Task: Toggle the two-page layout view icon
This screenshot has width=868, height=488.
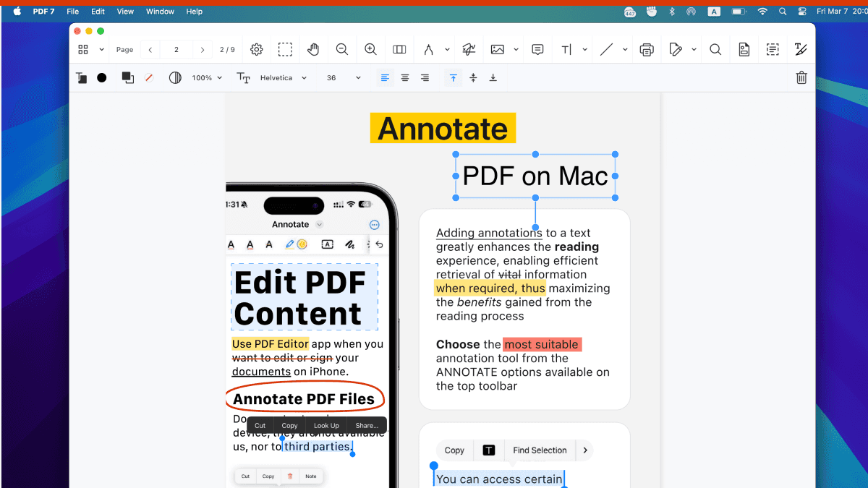Action: 399,49
